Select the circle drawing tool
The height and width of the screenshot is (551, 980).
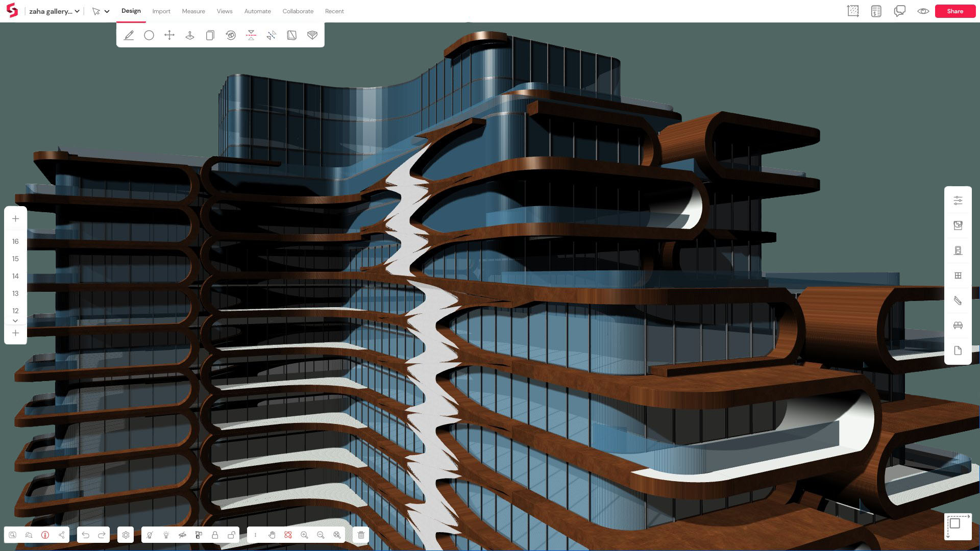click(149, 35)
